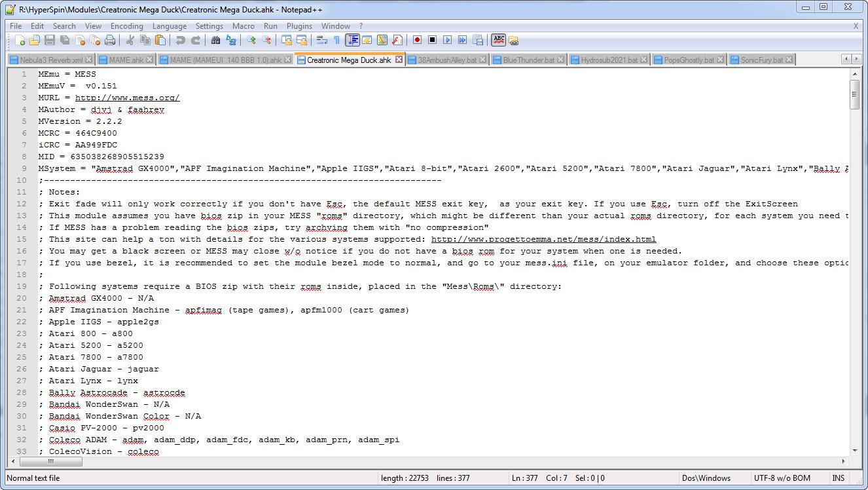The image size is (868, 490).
Task: Stop macro recording with the square icon
Action: tap(432, 40)
